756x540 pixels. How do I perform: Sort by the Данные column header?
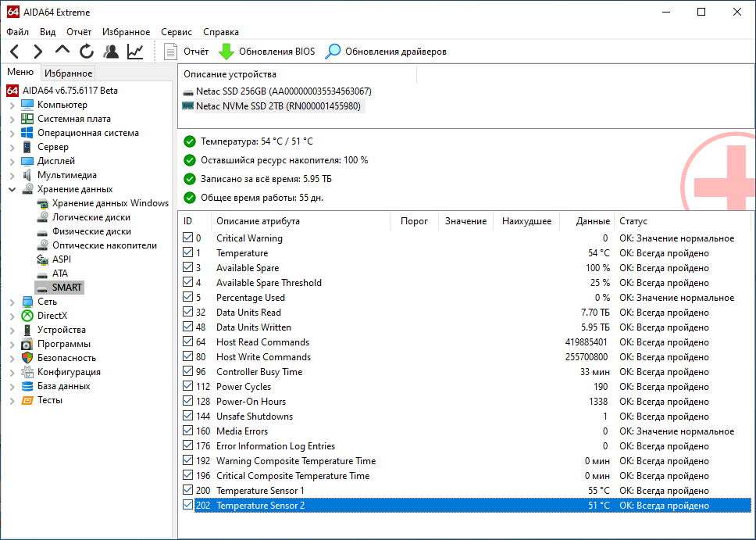tap(587, 221)
